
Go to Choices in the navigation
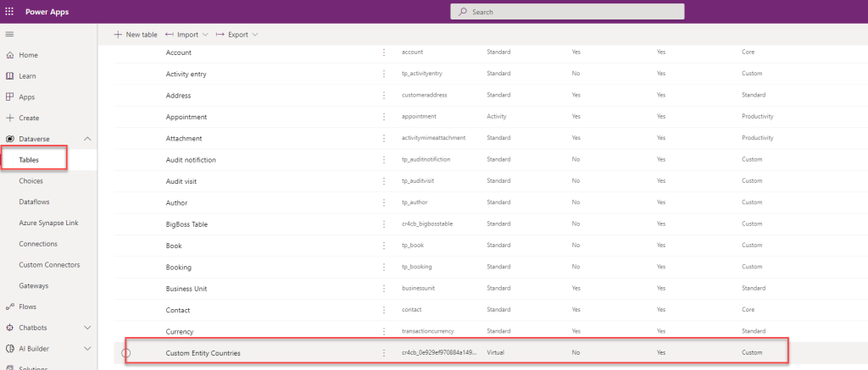click(31, 180)
